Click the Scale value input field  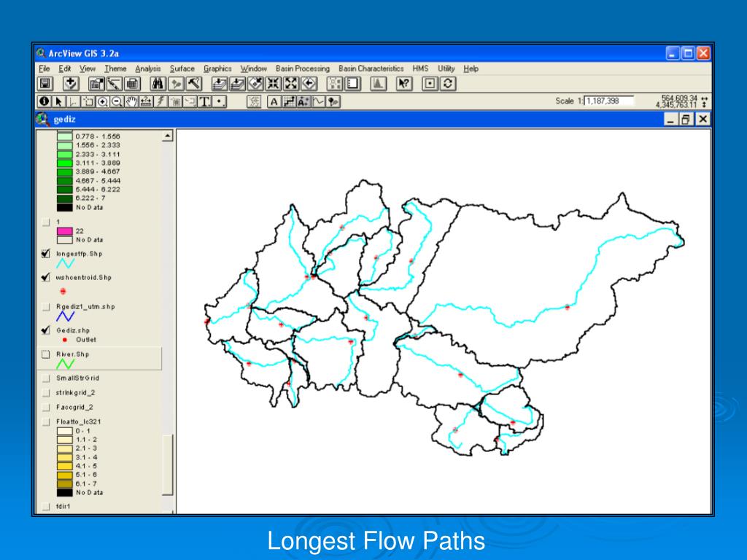tap(609, 101)
